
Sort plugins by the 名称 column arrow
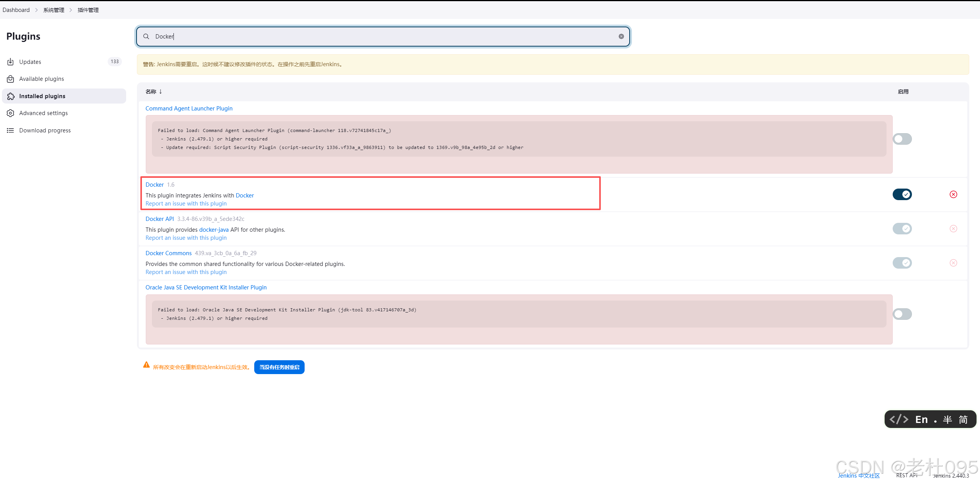pos(160,92)
